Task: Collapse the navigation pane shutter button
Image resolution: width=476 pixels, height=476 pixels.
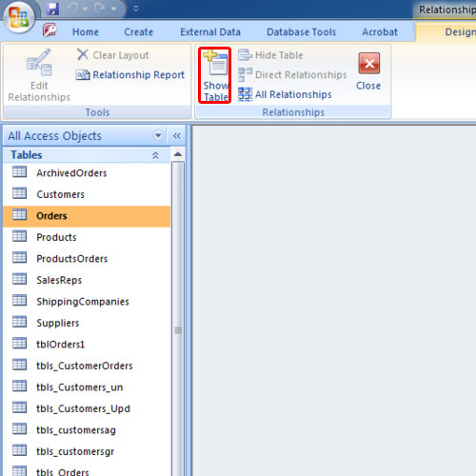Action: point(177,136)
